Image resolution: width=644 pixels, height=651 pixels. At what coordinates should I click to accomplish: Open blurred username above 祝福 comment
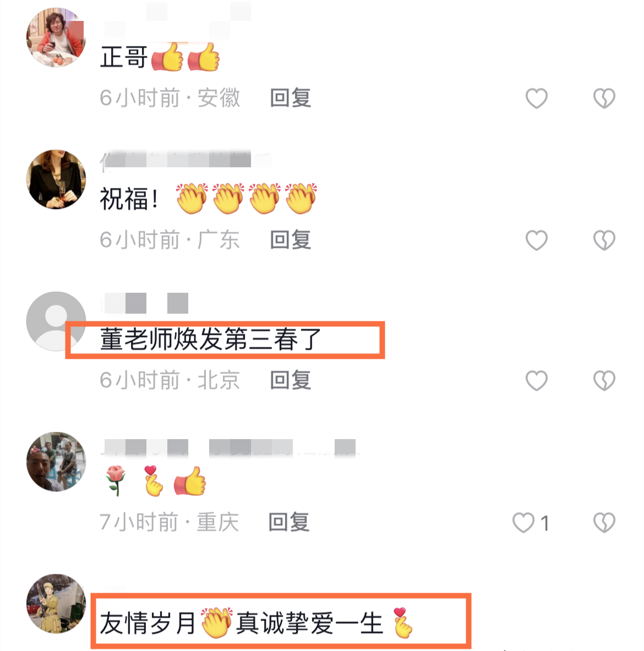[x=185, y=160]
